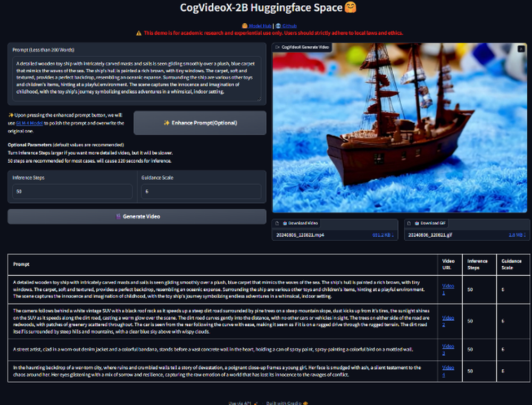
Task: Click the Use via API footer link
Action: (x=243, y=403)
